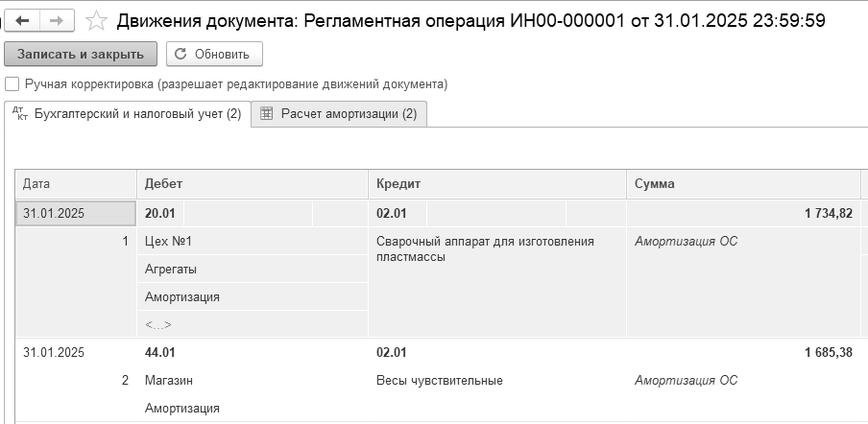Viewport: 868px width, 424px height.
Task: Click the refresh icon on Обновить
Action: 181,54
